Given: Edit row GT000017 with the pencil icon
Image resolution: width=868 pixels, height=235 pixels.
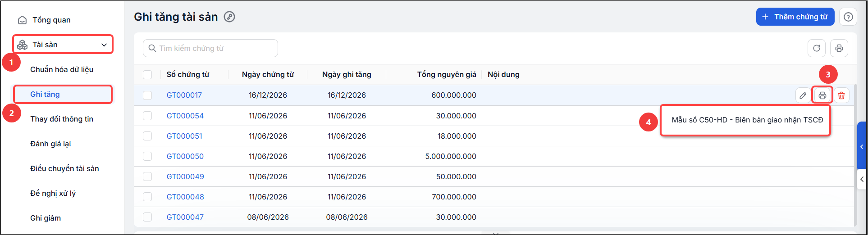Looking at the screenshot, I should 803,95.
